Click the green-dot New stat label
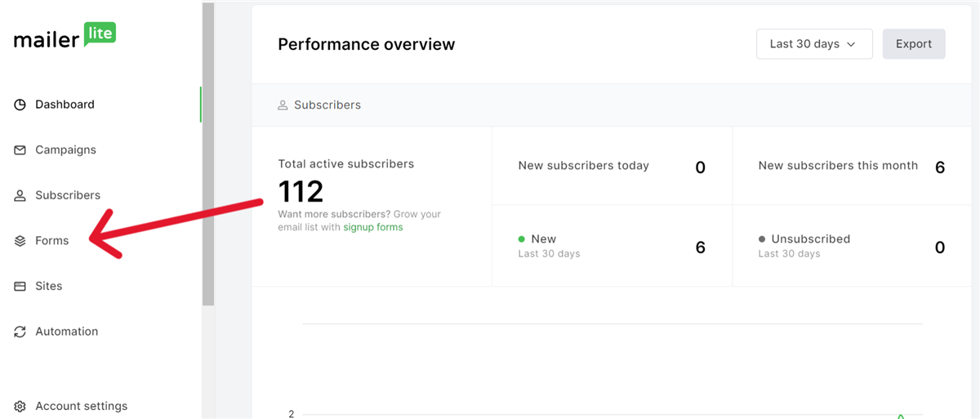This screenshot has width=980, height=419. (x=544, y=239)
